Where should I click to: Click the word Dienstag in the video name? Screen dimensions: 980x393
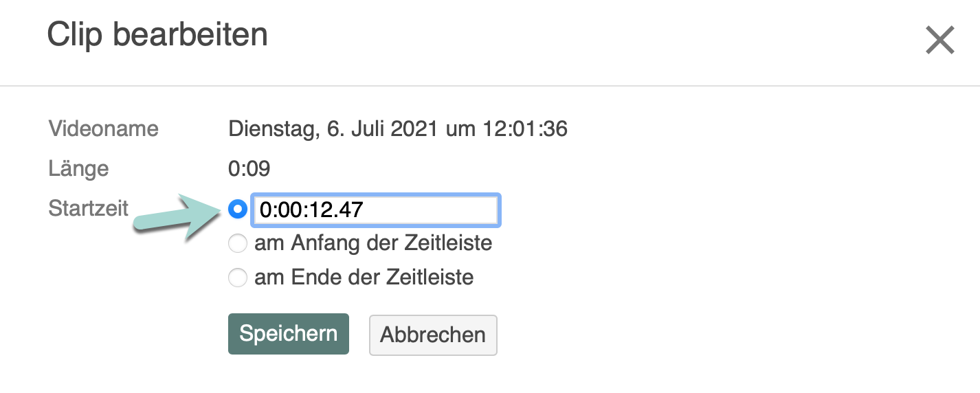(271, 128)
